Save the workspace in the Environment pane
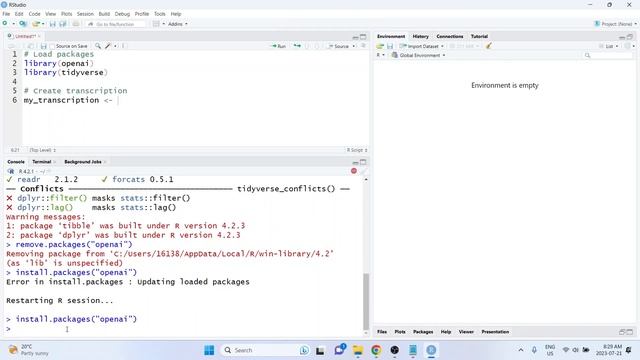Image resolution: width=640 pixels, height=360 pixels. tap(390, 46)
